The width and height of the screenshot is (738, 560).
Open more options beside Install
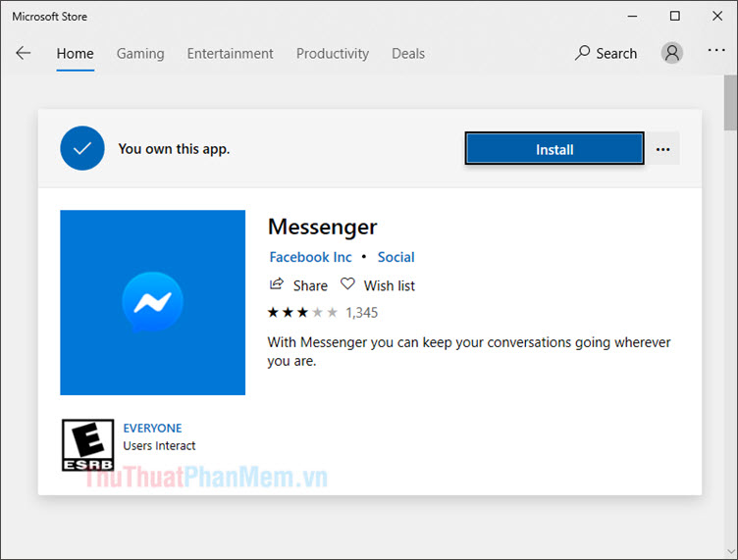(x=662, y=149)
